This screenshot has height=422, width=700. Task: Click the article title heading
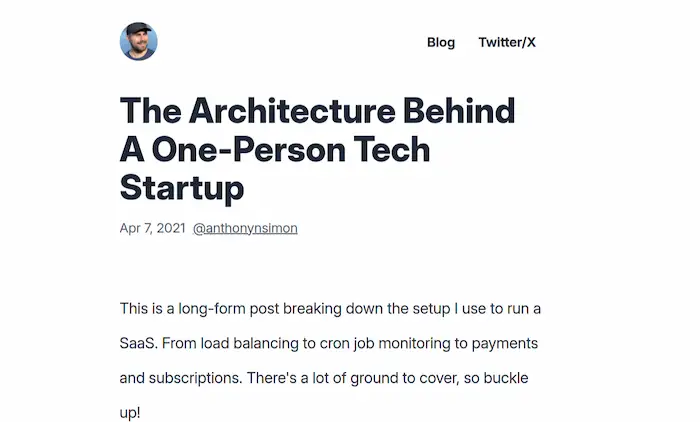317,150
